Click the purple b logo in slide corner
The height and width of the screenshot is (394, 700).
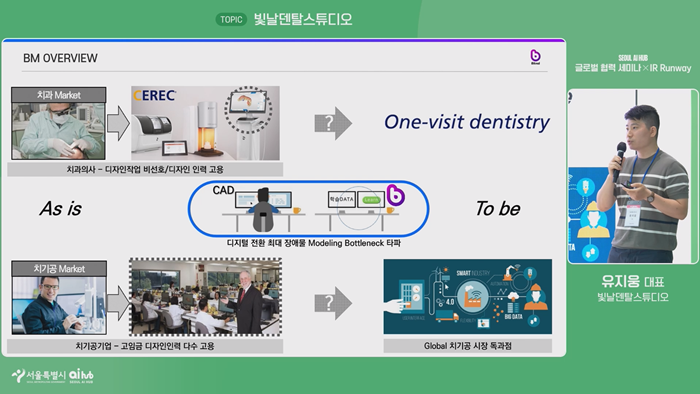tap(535, 57)
